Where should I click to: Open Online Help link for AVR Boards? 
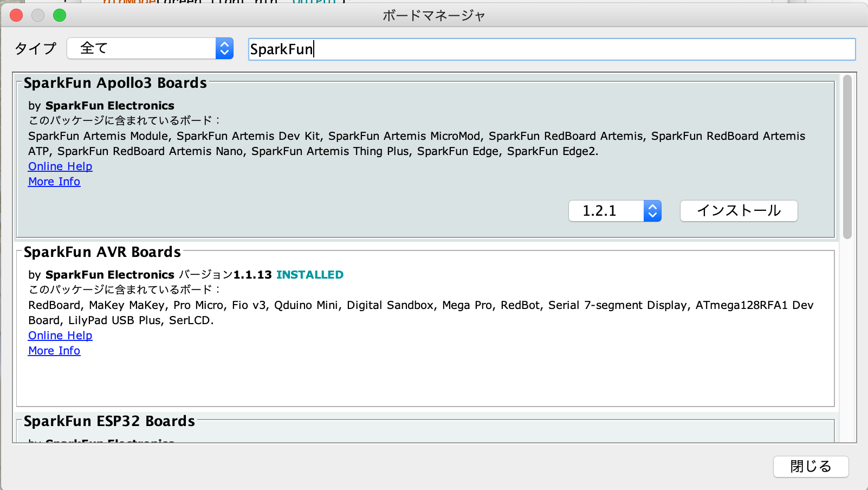tap(60, 336)
